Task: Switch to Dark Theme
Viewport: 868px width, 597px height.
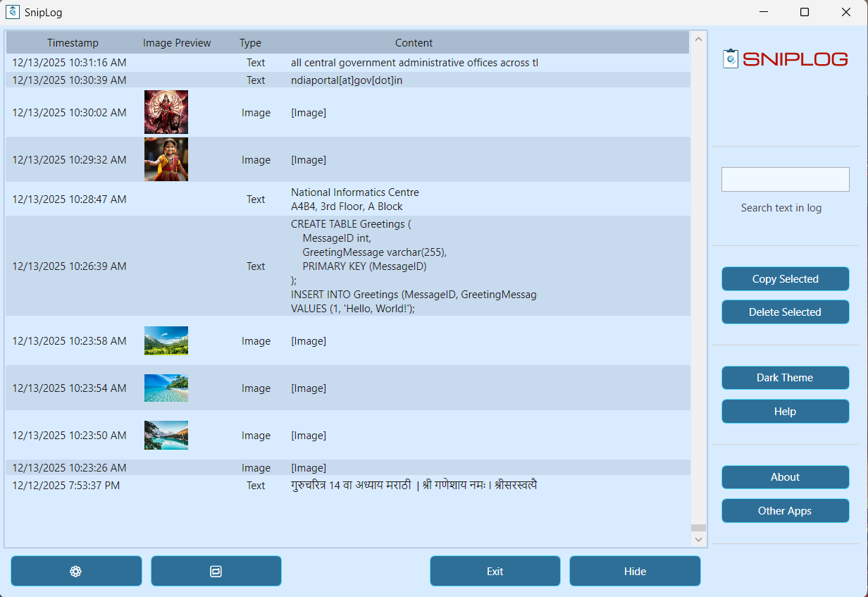Action: (x=786, y=378)
